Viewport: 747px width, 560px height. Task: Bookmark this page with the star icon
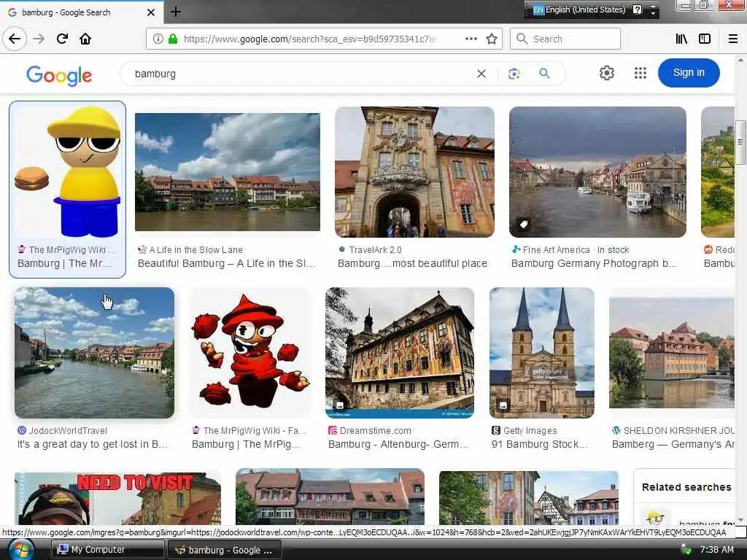(492, 39)
